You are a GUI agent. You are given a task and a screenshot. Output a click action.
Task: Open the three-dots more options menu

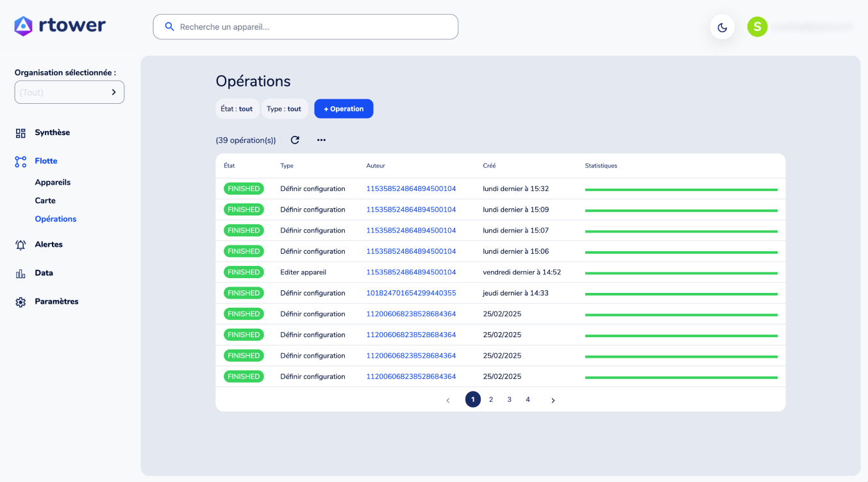click(321, 140)
